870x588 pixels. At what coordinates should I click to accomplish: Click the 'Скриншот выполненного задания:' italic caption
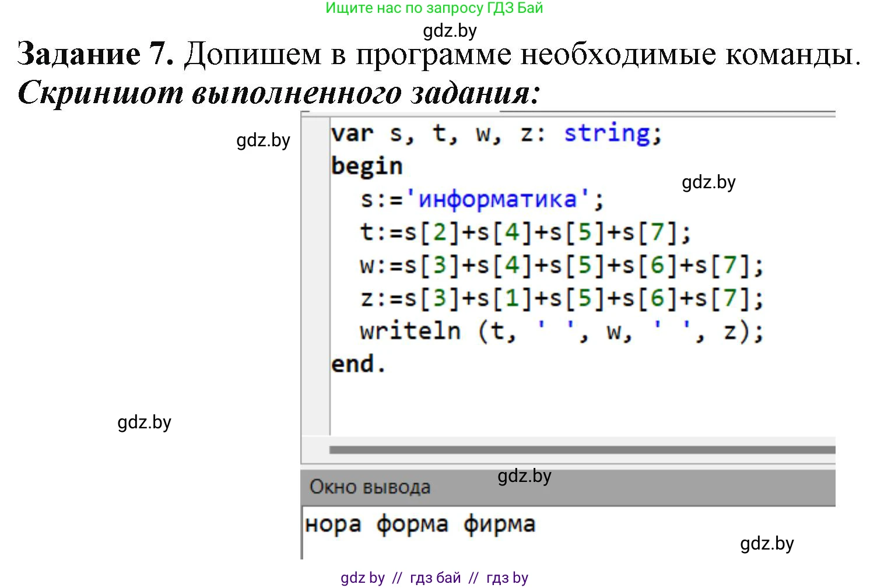pos(279,93)
